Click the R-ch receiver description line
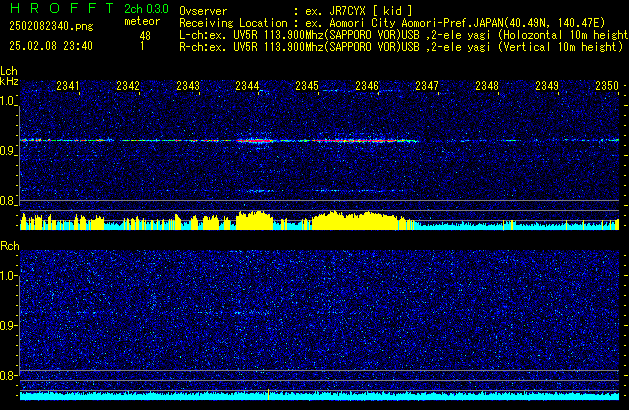Image resolution: width=629 pixels, height=410 pixels. tap(401, 47)
